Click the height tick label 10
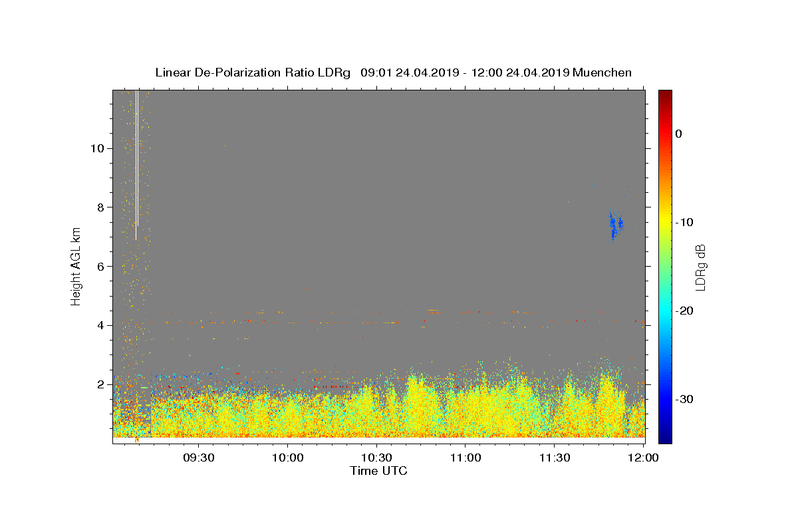Viewport: 798px width, 532px height. click(x=97, y=148)
